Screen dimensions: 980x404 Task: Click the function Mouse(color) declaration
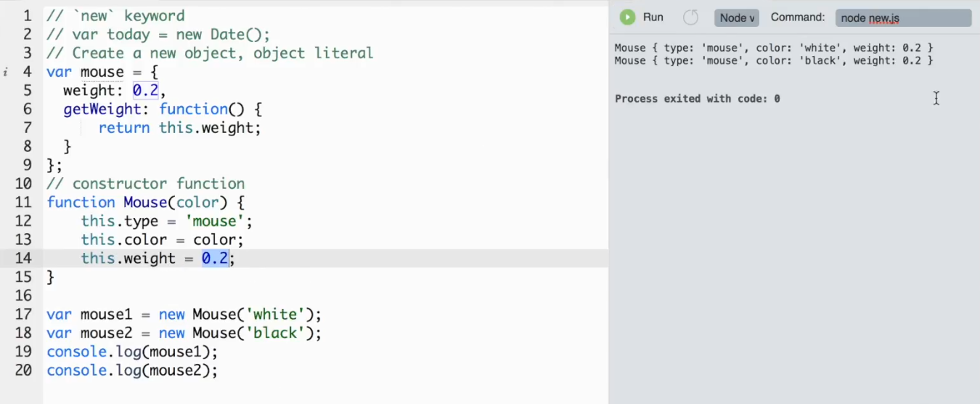146,203
